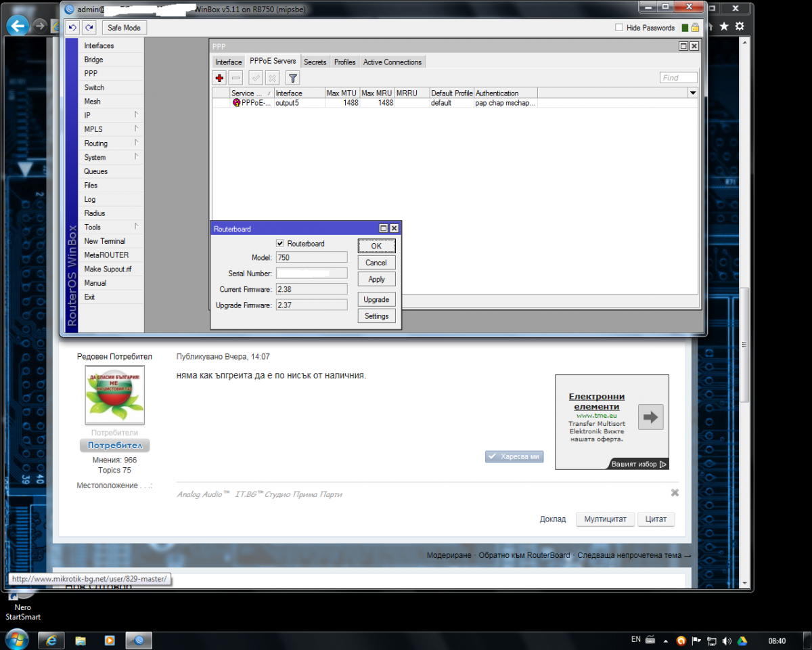Viewport: 812px width, 650px height.
Task: Click the Find search field
Action: pos(678,78)
